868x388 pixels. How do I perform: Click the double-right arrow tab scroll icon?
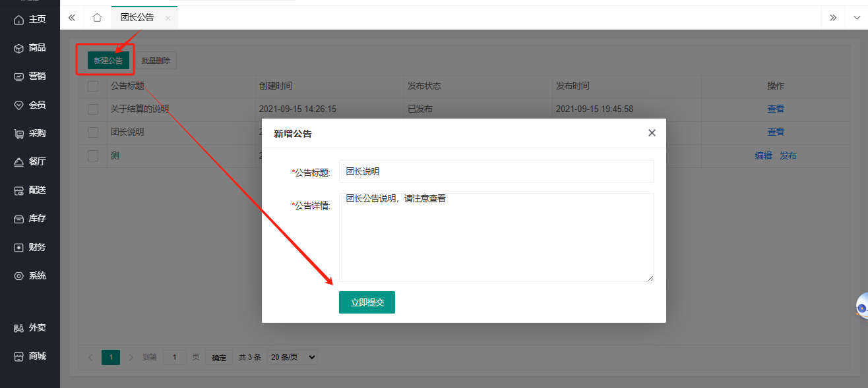833,18
